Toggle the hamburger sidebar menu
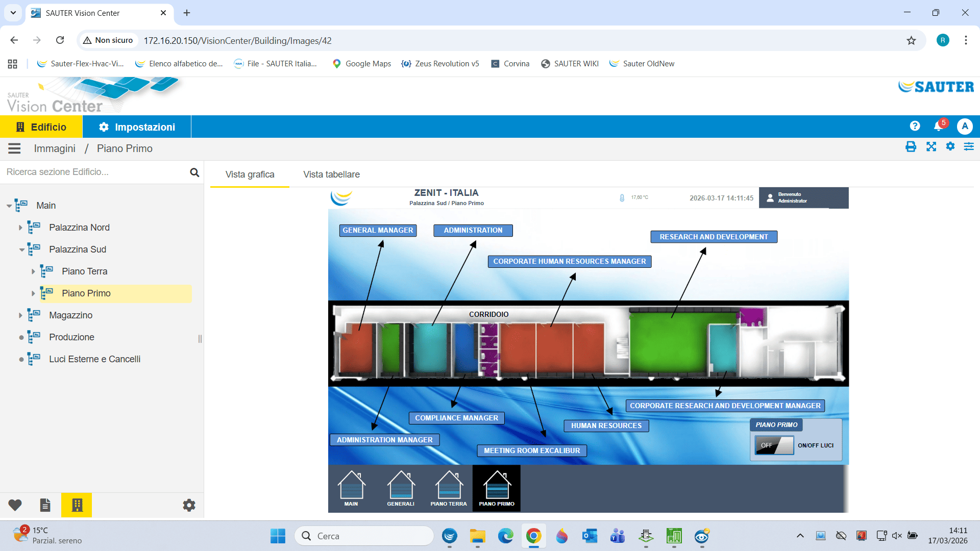Image resolution: width=980 pixels, height=551 pixels. tap(14, 148)
